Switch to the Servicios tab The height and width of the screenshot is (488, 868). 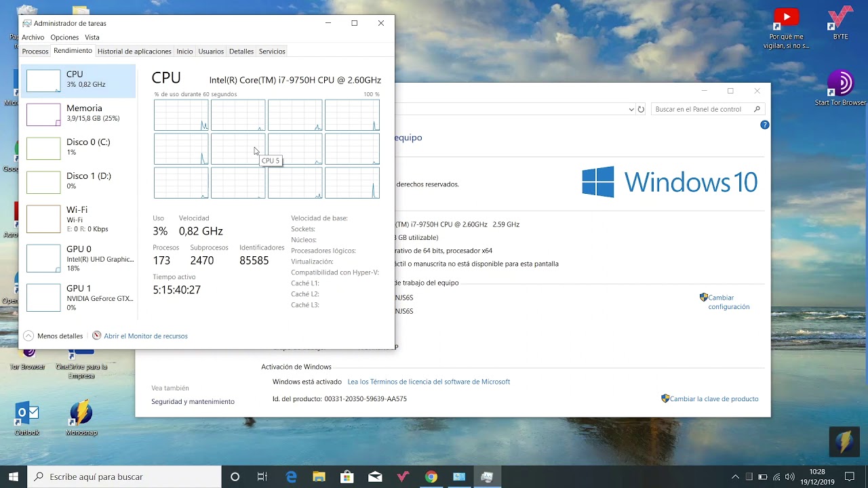pos(272,52)
